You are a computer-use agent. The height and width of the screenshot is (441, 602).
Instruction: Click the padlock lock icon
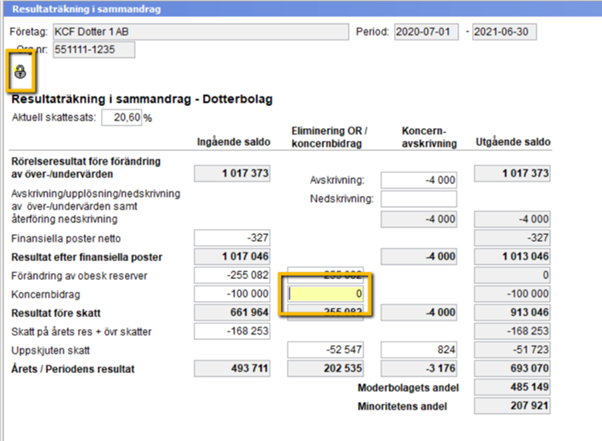tap(20, 71)
